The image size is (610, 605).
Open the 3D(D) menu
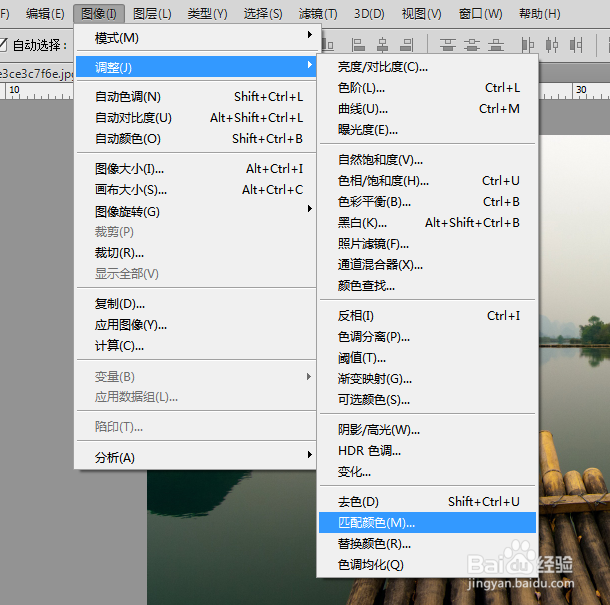coord(369,14)
